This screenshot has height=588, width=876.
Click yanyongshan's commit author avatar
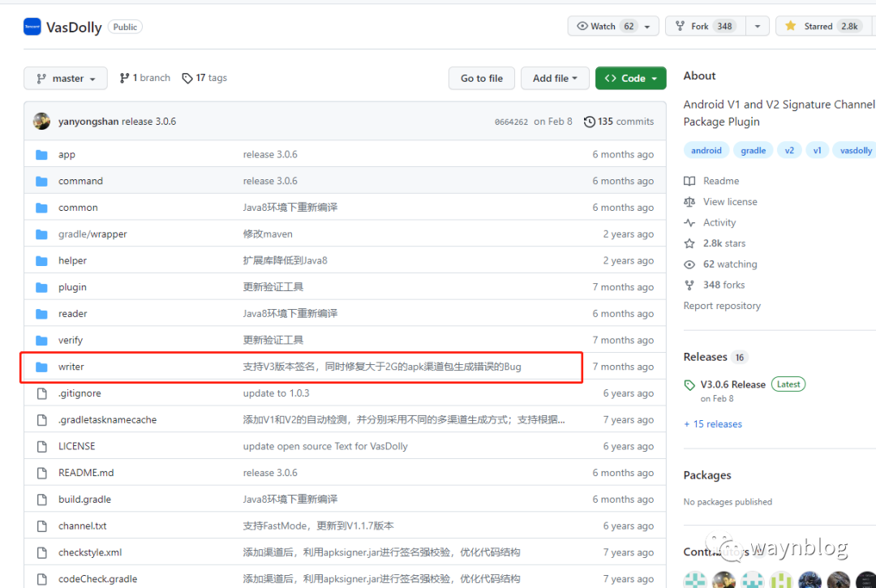(x=41, y=121)
